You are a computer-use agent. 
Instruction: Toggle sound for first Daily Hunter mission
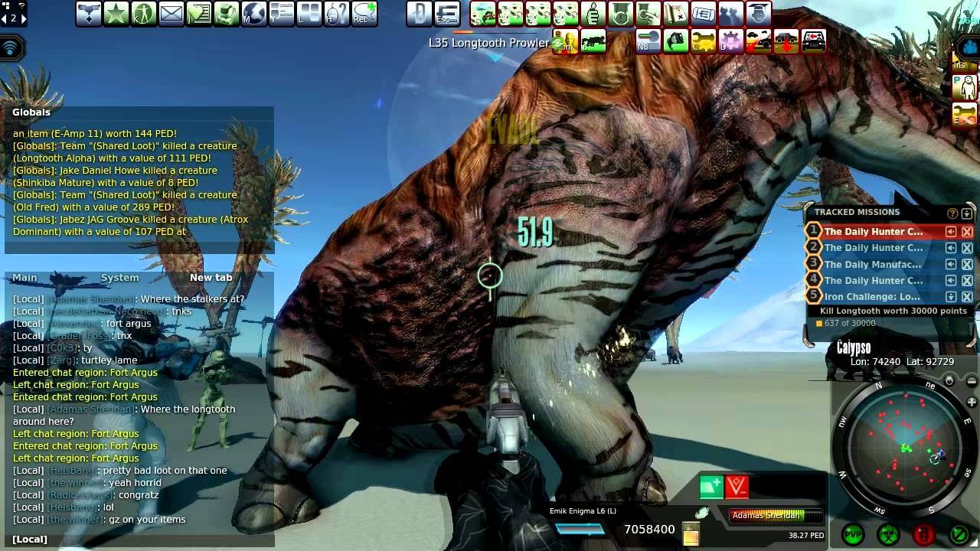pos(951,232)
